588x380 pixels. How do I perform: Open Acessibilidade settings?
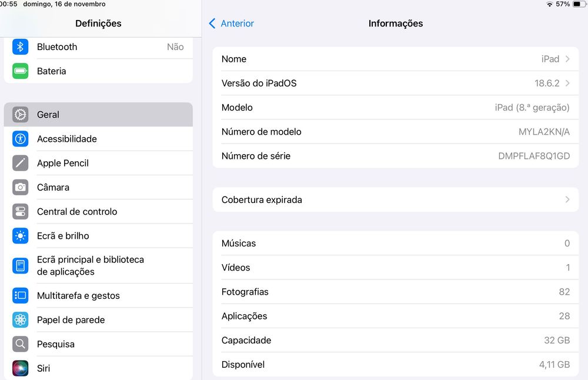click(x=98, y=139)
